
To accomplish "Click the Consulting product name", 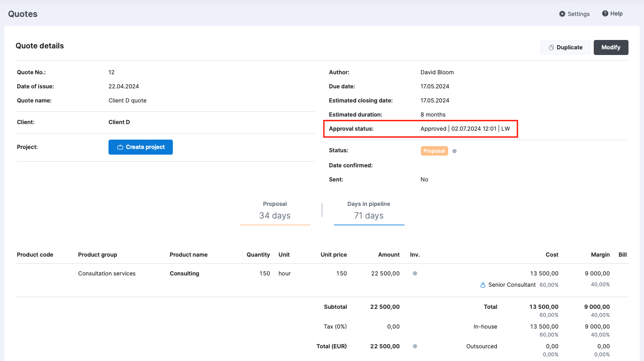I will [184, 274].
